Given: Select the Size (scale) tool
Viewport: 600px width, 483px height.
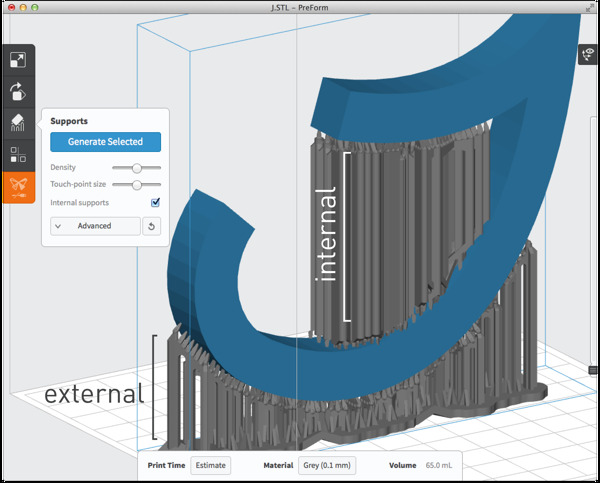Looking at the screenshot, I should click(17, 60).
